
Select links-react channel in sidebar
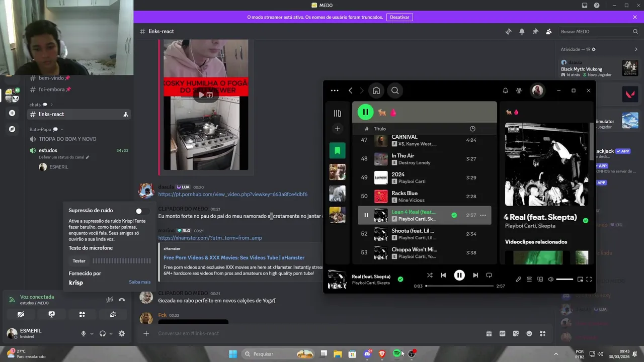[x=79, y=114]
